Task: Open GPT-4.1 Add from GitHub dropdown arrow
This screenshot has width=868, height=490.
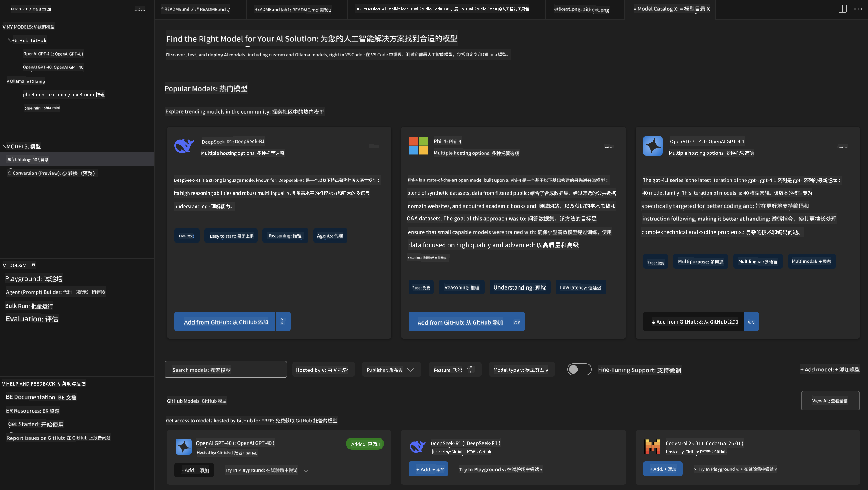Action: pyautogui.click(x=751, y=321)
